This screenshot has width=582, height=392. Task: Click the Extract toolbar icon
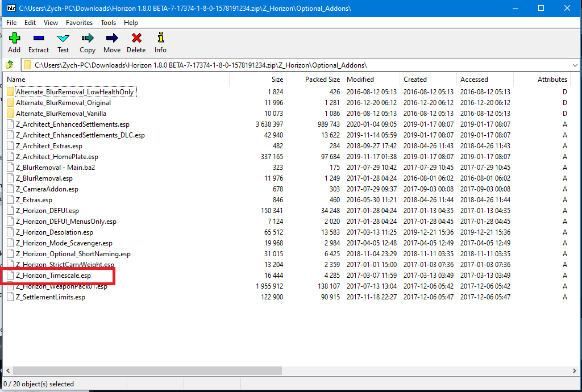39,39
